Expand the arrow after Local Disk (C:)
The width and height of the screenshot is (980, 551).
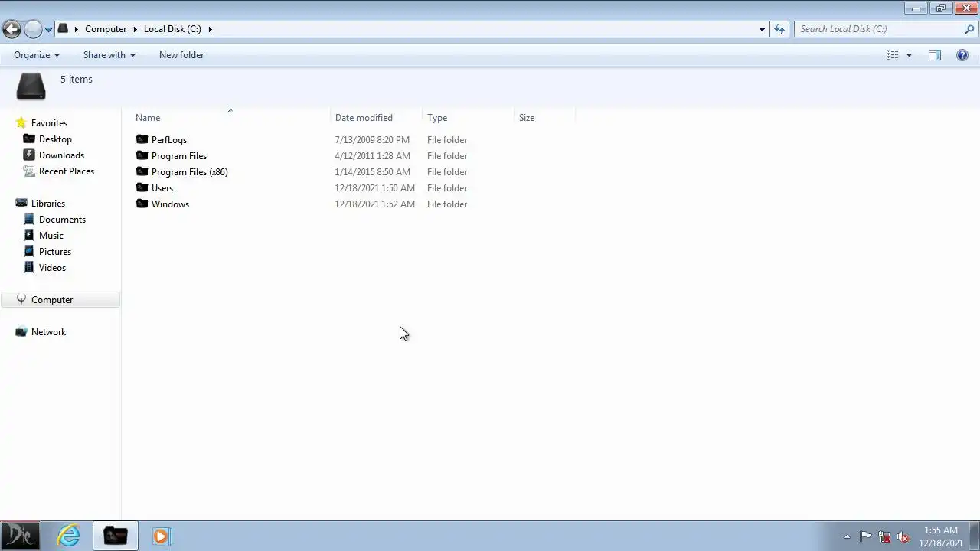coord(210,29)
